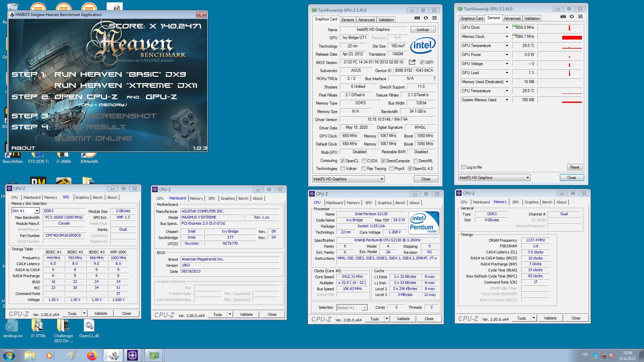Open the OpenCL.dll file icon

pyautogui.click(x=89, y=328)
